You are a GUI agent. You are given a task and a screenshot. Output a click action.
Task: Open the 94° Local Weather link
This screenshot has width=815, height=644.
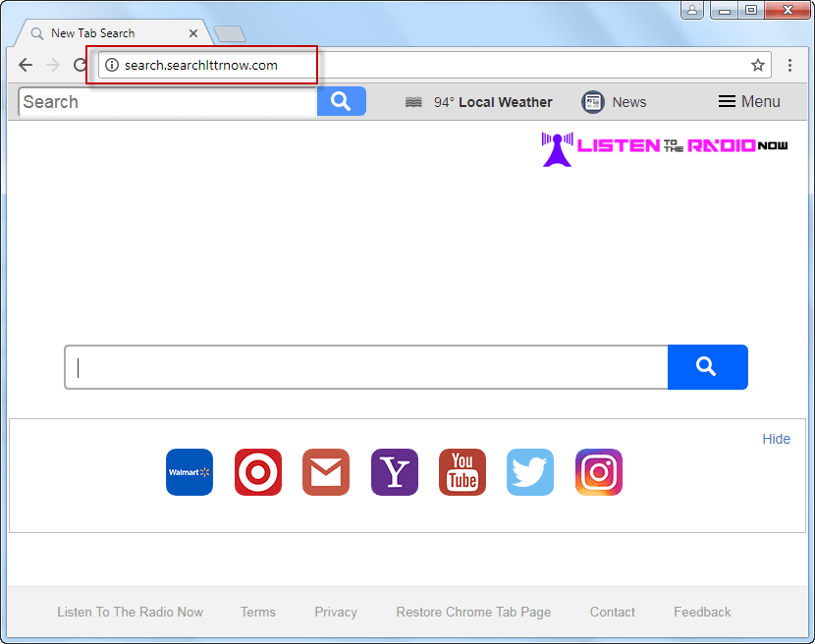coord(493,102)
